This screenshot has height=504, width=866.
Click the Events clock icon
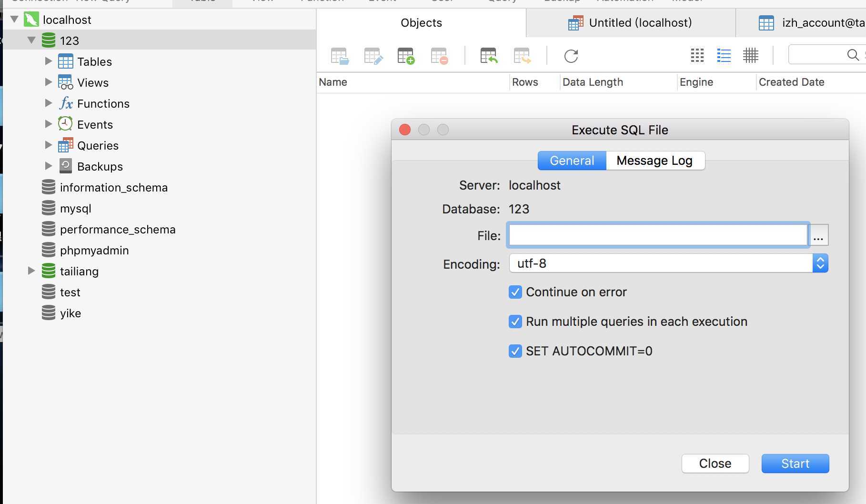coord(65,124)
